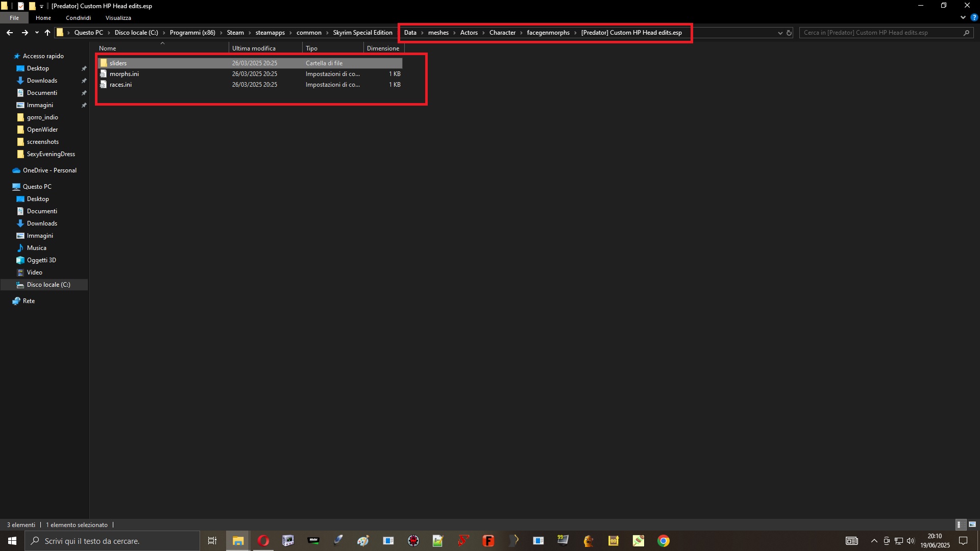Select the races.ini file
Viewport: 980px width, 551px height.
250,85
